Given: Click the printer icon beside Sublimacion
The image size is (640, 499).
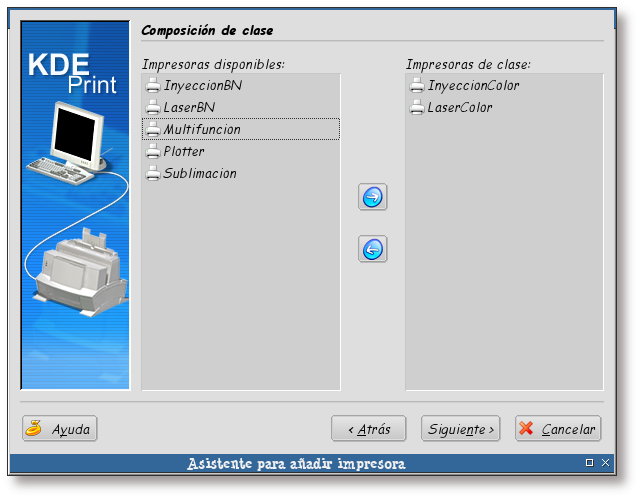Looking at the screenshot, I should (x=153, y=174).
